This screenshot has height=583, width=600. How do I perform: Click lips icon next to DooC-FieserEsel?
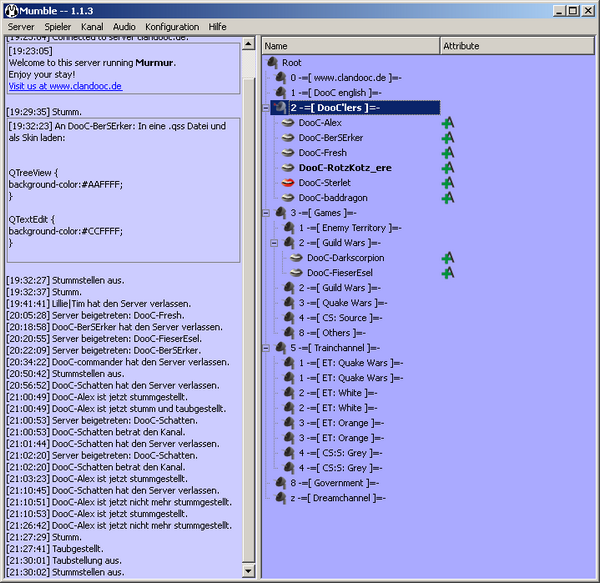(x=296, y=273)
